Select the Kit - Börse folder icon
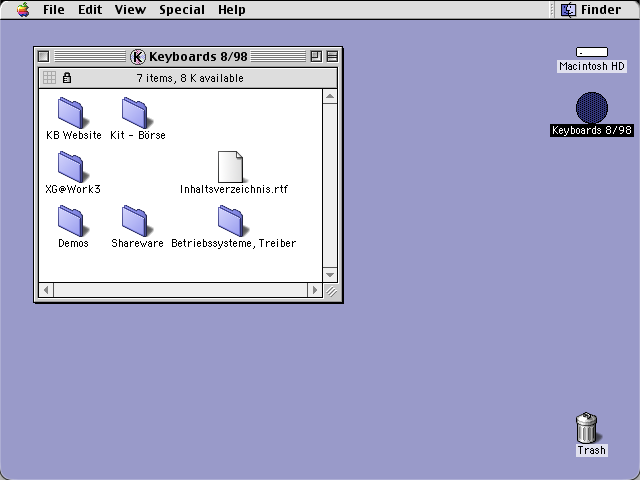Viewport: 640px width, 480px height. [136, 113]
